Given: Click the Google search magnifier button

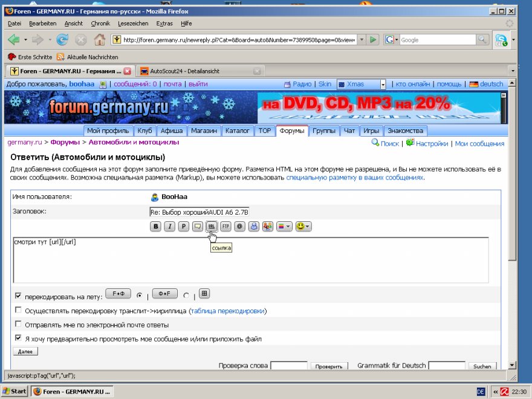Looking at the screenshot, I should [482, 40].
